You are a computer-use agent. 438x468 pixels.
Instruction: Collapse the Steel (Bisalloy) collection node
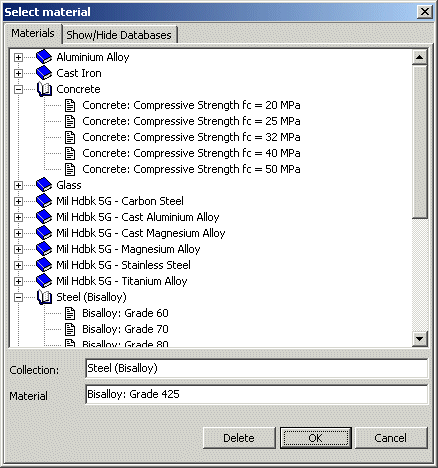pos(19,297)
